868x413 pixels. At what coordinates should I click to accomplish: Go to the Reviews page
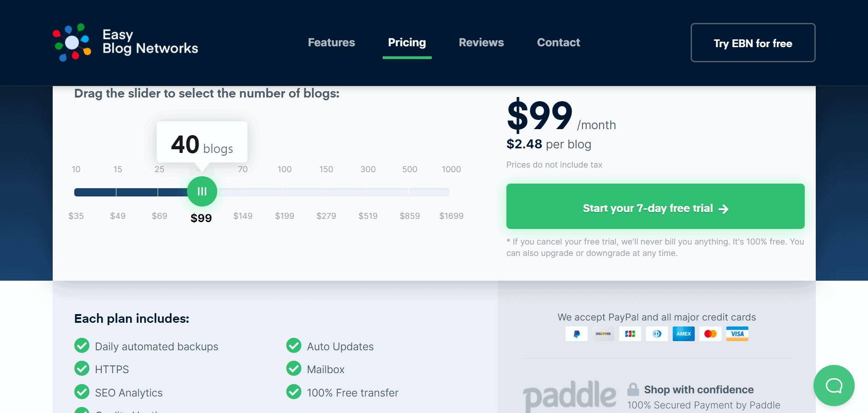pyautogui.click(x=481, y=43)
